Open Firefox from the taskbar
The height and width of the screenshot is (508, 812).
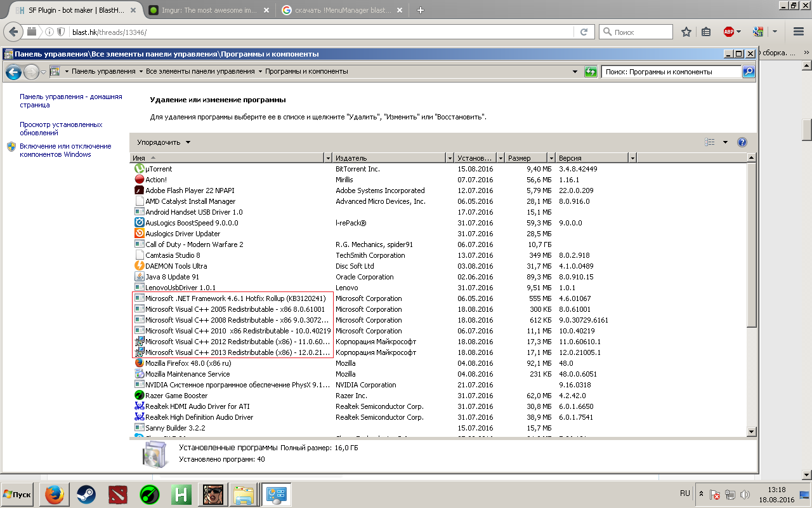pos(55,495)
